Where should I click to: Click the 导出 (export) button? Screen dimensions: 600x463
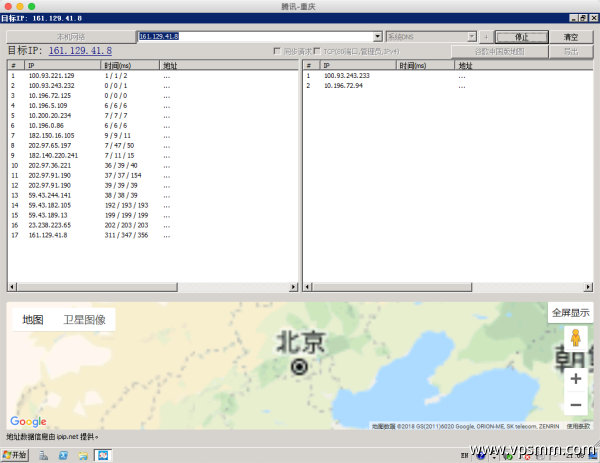[571, 51]
